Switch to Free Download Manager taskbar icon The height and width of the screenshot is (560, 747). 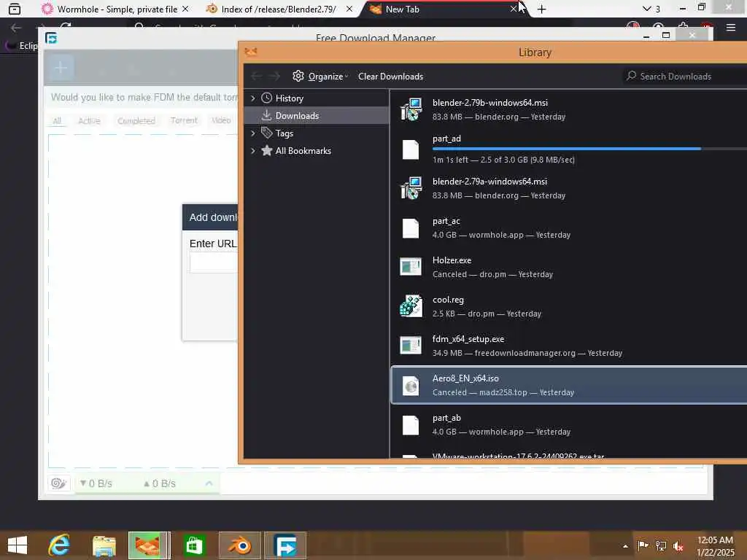point(285,545)
